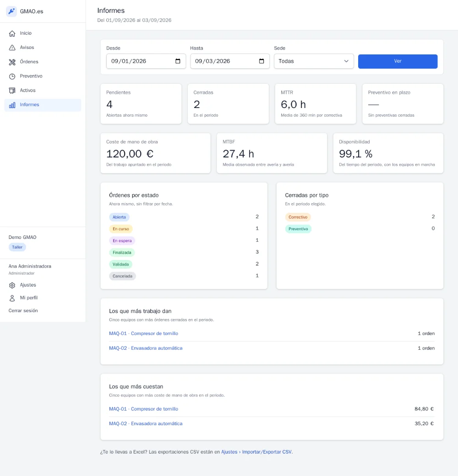Open the Órdenes section
458x476 pixels.
pyautogui.click(x=43, y=62)
